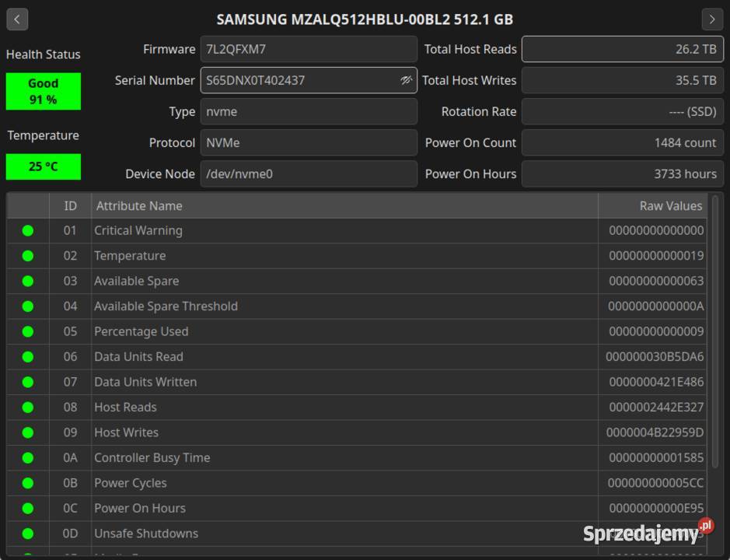This screenshot has height=560, width=730.
Task: Click the Raw Values column header
Action: 652,206
